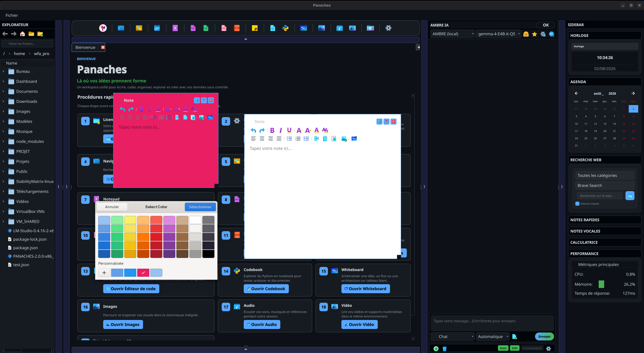644x353 pixels.
Task: Insert a numbered list in the white note
Action: pos(298,139)
